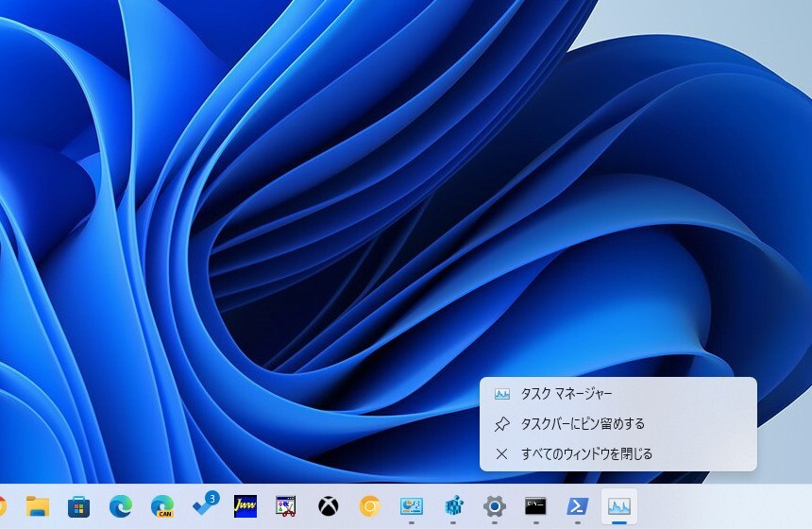Open the yellow Chrome Canary icon
Screen dimensions: 812x529
[369, 506]
